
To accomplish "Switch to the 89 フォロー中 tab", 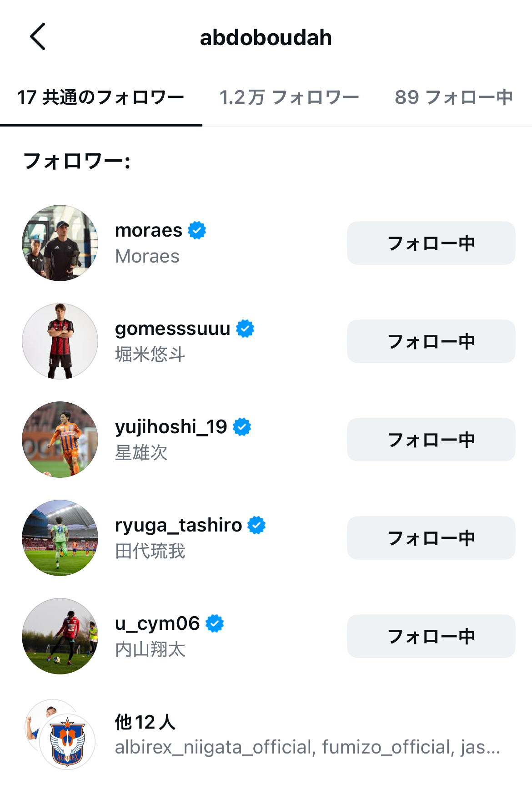I will click(x=453, y=97).
